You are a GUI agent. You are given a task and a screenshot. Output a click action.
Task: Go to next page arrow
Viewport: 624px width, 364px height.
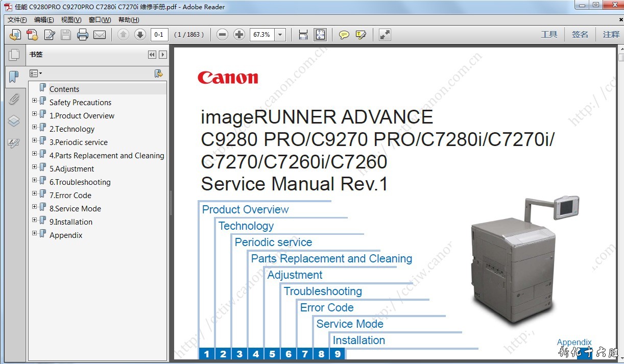[x=140, y=35]
